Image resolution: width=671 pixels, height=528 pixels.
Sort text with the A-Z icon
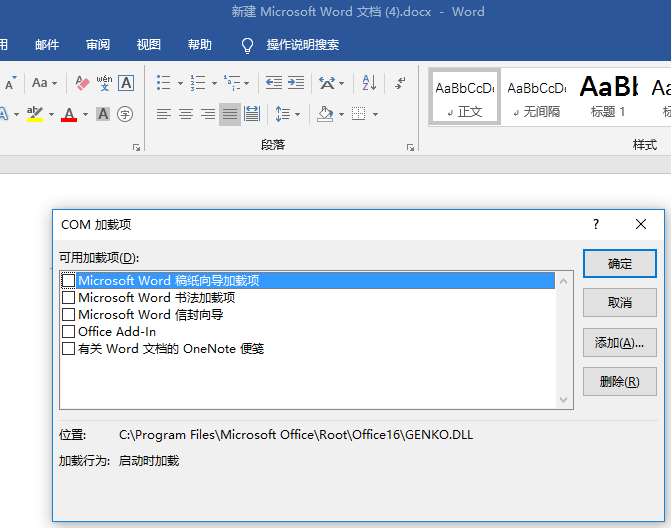tap(369, 83)
